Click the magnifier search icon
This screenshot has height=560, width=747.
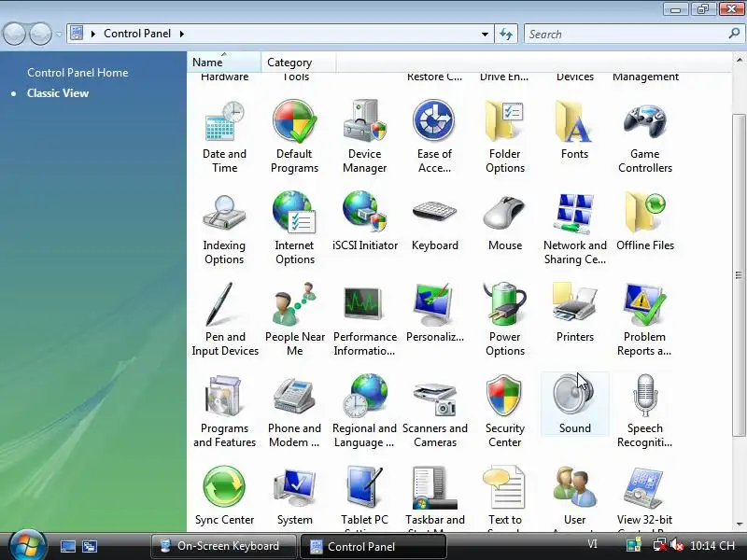[x=734, y=34]
